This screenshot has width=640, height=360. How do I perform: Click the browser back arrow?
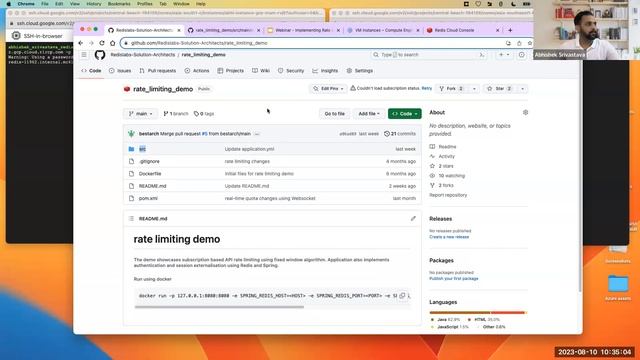pyautogui.click(x=81, y=43)
